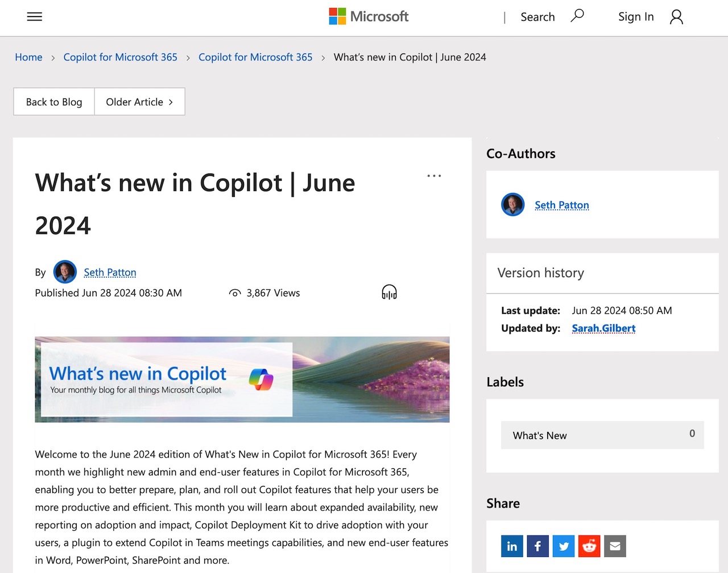Open the article options ellipsis menu
The width and height of the screenshot is (728, 573).
tap(434, 176)
